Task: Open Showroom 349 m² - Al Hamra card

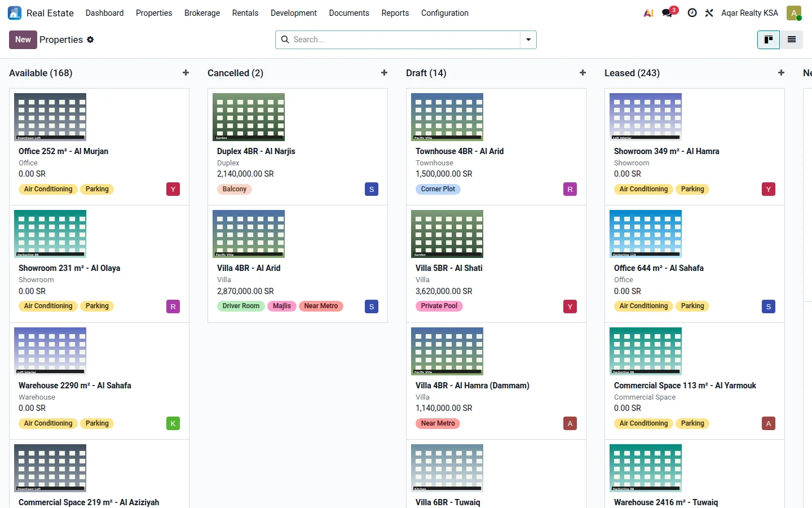Action: coord(695,147)
